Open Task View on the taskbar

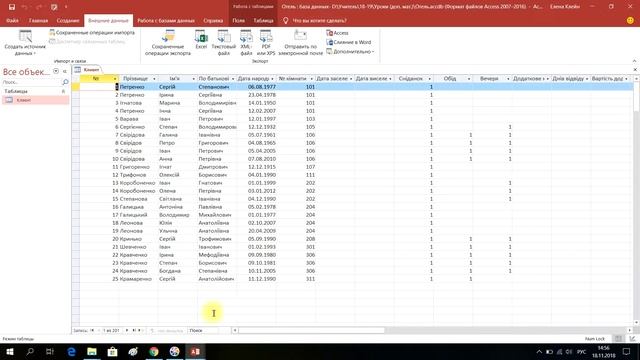[x=50, y=351]
